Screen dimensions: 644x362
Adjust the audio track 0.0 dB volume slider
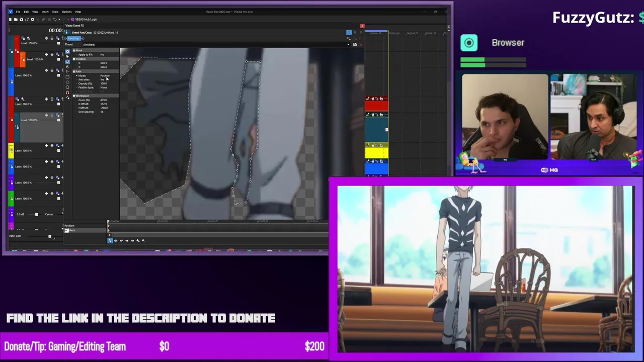pyautogui.click(x=36, y=215)
